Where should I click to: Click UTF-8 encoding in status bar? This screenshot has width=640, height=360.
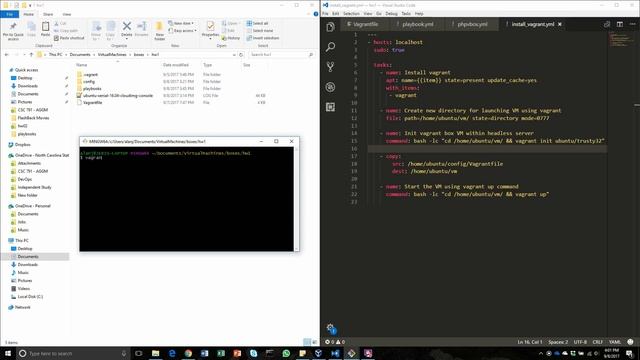pyautogui.click(x=580, y=342)
